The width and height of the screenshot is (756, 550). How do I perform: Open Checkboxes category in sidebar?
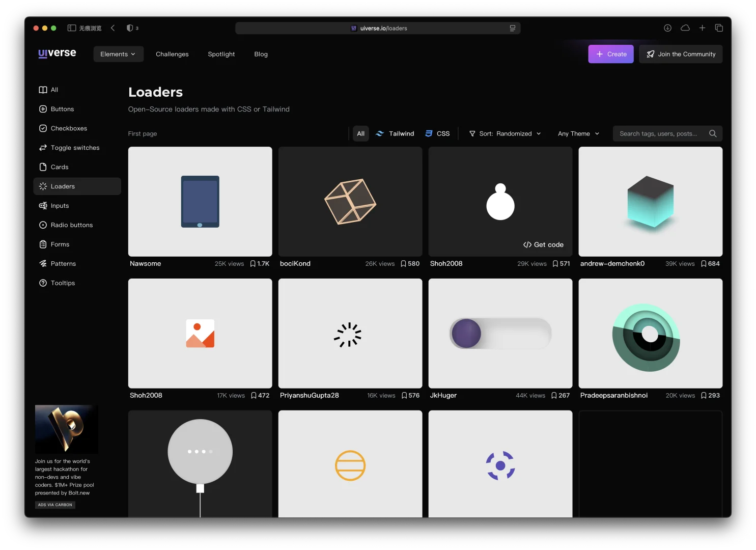(x=77, y=128)
